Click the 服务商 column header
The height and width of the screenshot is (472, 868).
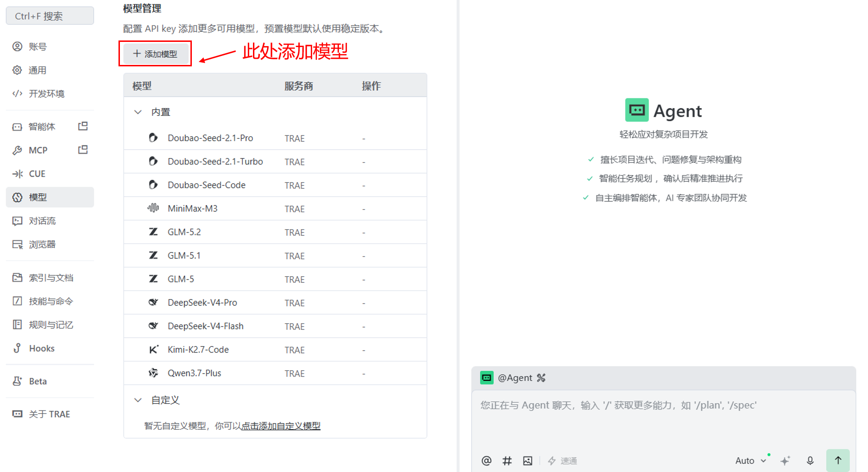click(299, 86)
